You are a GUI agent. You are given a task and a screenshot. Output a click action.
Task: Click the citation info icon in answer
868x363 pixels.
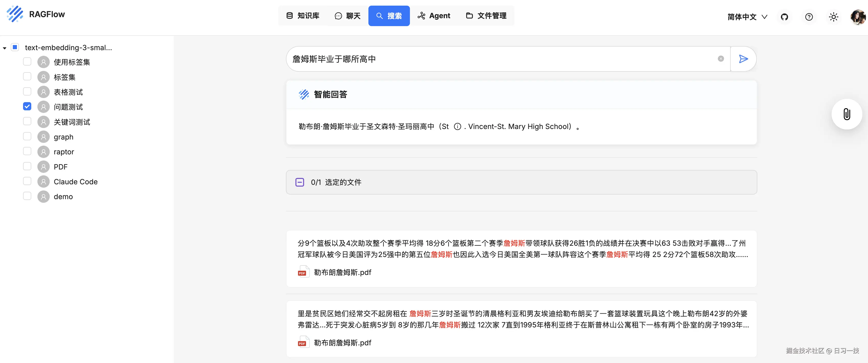coord(457,127)
